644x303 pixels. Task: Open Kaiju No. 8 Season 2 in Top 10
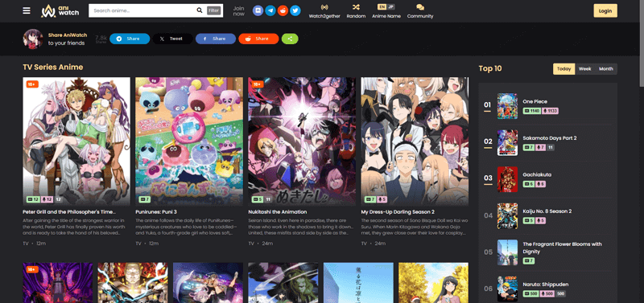(x=547, y=211)
